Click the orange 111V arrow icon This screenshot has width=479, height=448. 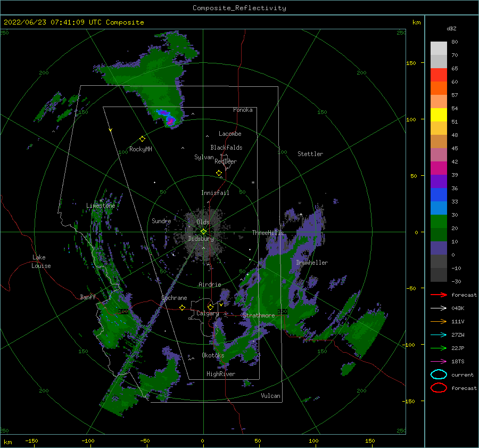[439, 321]
